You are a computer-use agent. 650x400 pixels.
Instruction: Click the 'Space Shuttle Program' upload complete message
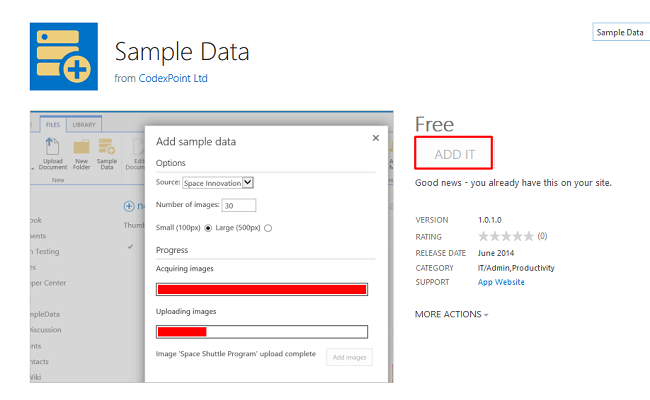click(x=236, y=354)
